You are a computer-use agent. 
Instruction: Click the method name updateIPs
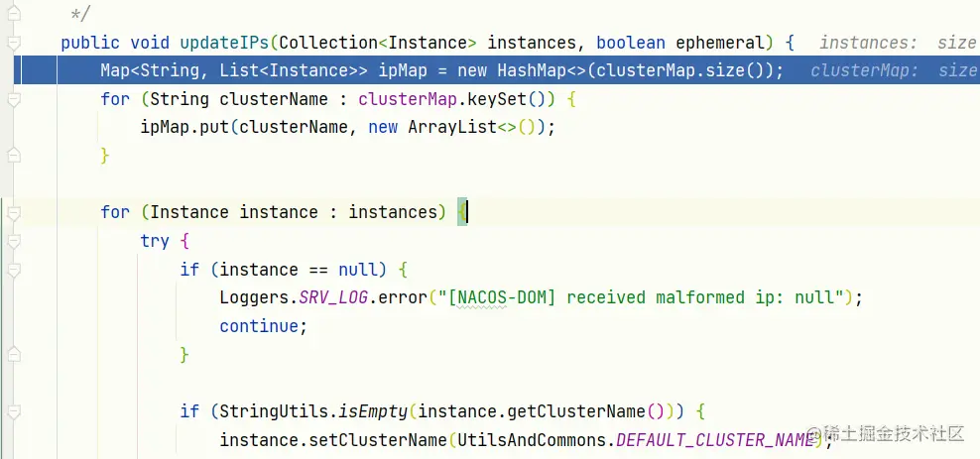pyautogui.click(x=224, y=43)
